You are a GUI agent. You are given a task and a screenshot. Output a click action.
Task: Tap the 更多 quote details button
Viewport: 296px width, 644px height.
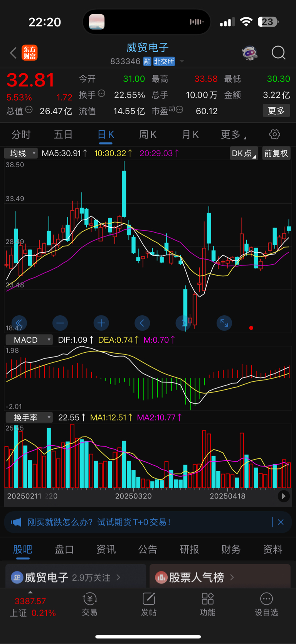coord(276,111)
